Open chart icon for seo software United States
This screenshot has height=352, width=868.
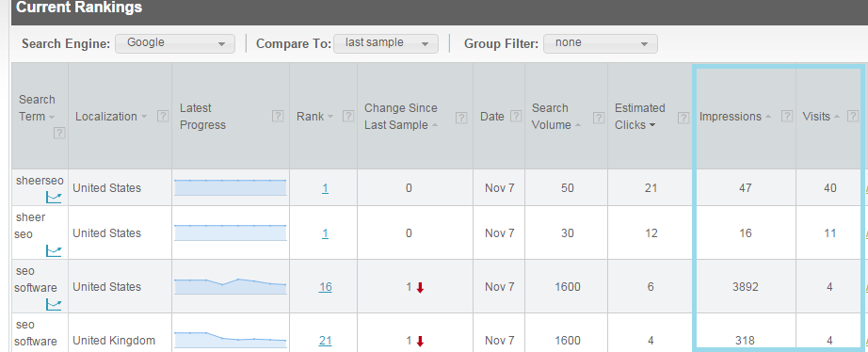54,304
